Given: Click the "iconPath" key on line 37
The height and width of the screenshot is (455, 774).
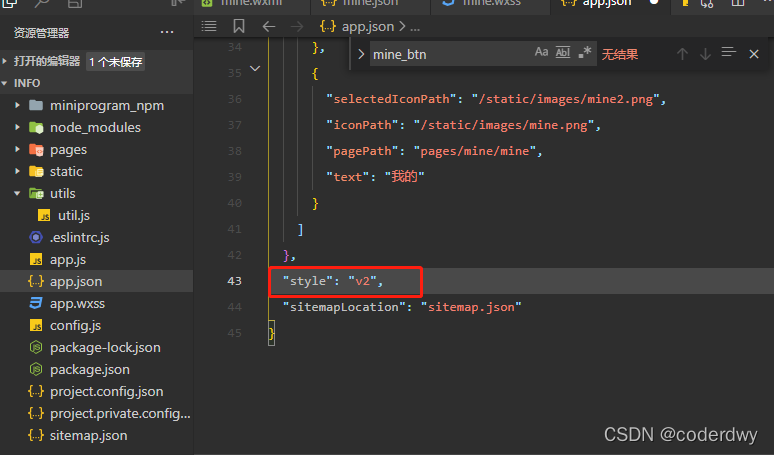Looking at the screenshot, I should pyautogui.click(x=362, y=125).
